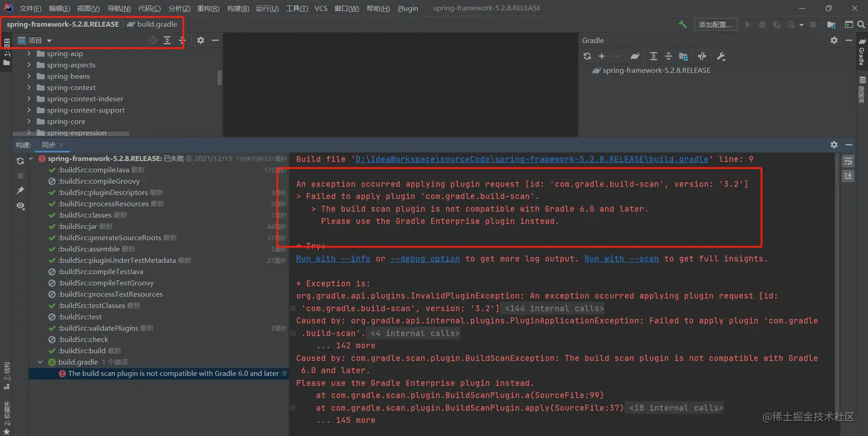
Task: Expand the spring-aspects folder
Action: [x=29, y=65]
